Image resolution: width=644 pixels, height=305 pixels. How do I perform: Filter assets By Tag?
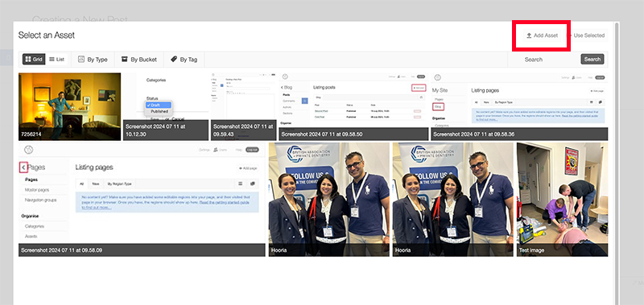click(x=184, y=59)
